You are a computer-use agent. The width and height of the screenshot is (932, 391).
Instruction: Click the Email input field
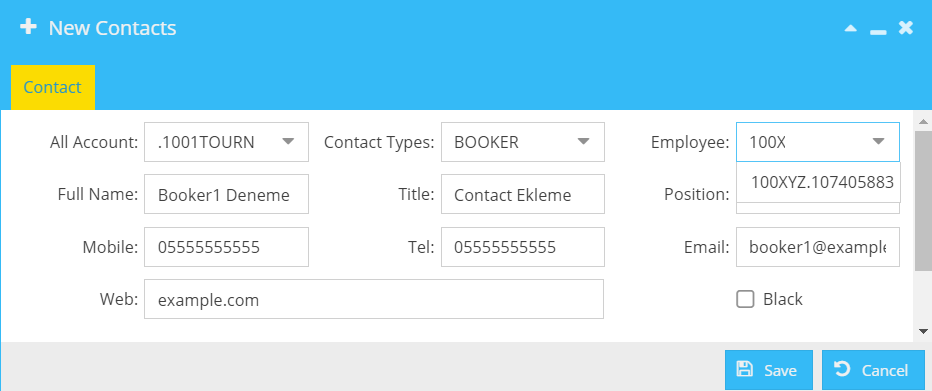[x=818, y=247]
